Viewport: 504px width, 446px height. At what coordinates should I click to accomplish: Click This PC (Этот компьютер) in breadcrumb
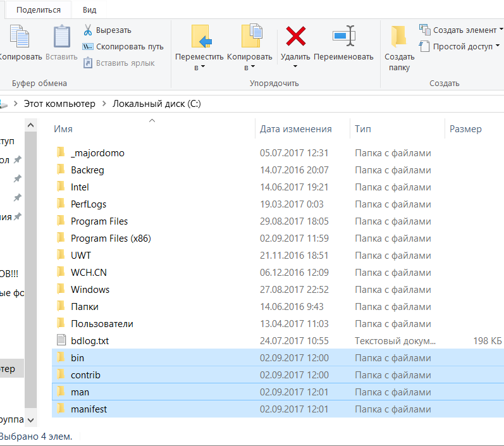59,104
